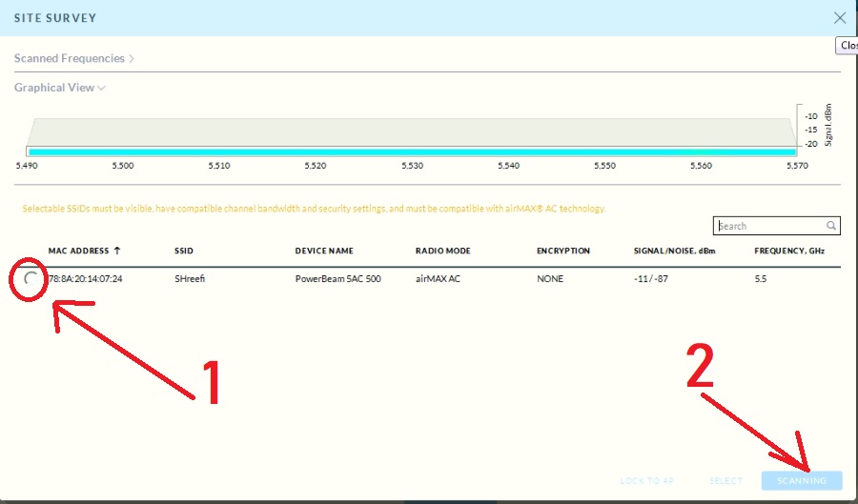Click the airMAX AC radio mode cell
The image size is (858, 504).
pos(439,279)
